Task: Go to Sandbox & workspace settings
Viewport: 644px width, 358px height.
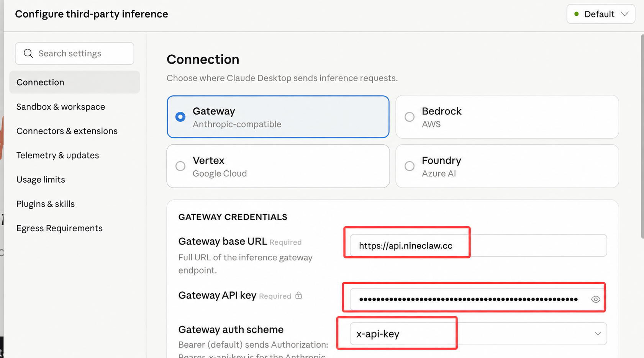Action: pos(61,107)
